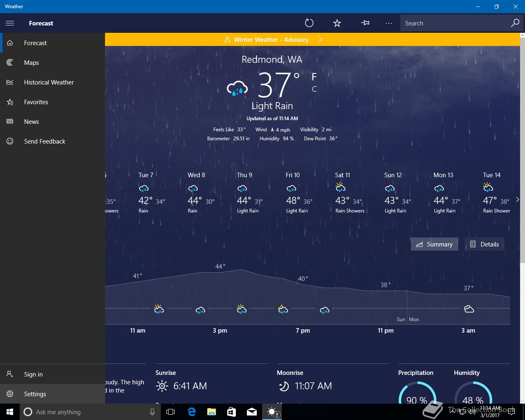The height and width of the screenshot is (420, 525).
Task: Open Task View on taskbar
Action: 171,412
